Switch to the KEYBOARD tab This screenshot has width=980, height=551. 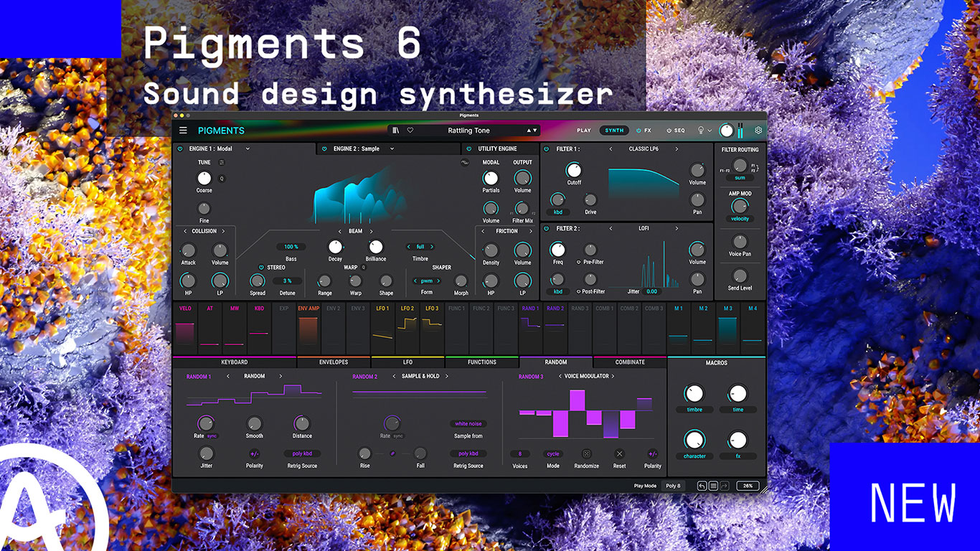pyautogui.click(x=235, y=362)
